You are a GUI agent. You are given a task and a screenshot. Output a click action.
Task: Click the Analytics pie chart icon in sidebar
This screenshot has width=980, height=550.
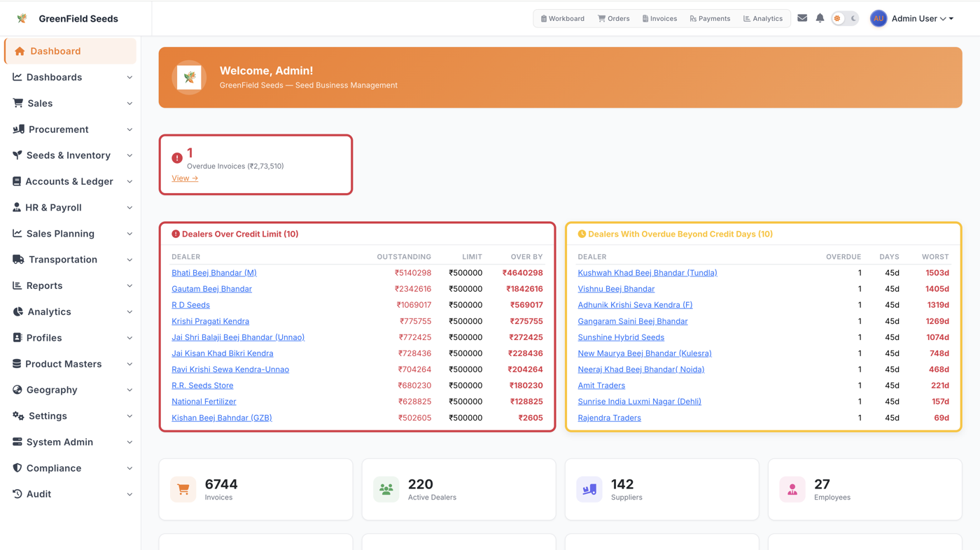click(x=17, y=311)
